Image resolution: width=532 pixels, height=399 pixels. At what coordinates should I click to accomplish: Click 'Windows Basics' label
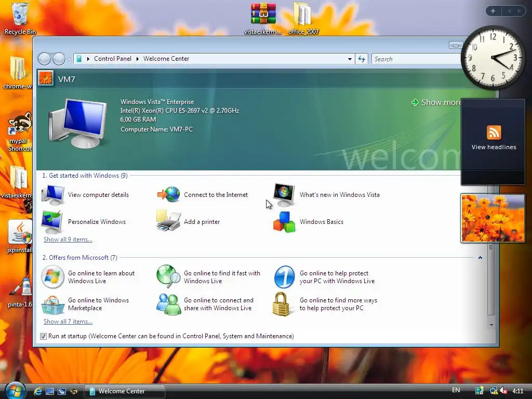[x=321, y=222]
